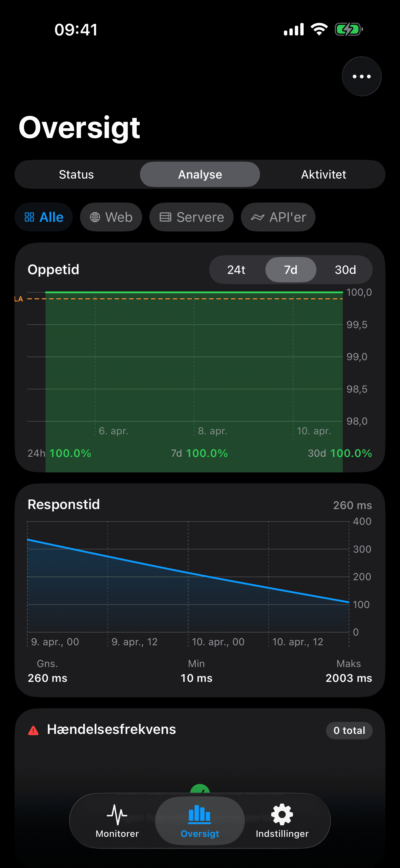Tap the server icon on Servere filter

(165, 217)
